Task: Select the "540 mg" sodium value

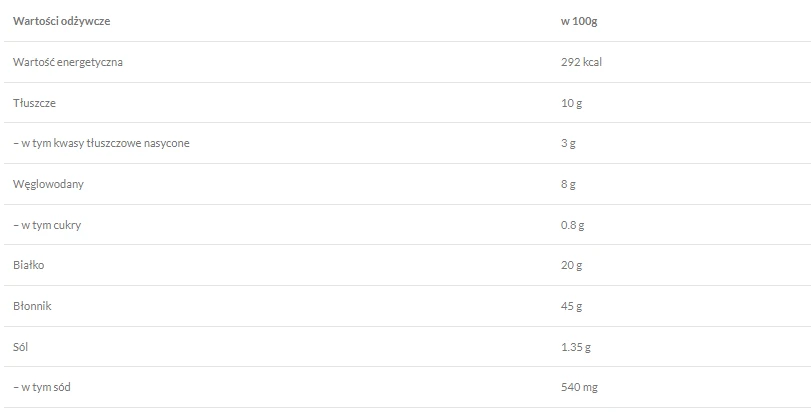Action: point(579,387)
